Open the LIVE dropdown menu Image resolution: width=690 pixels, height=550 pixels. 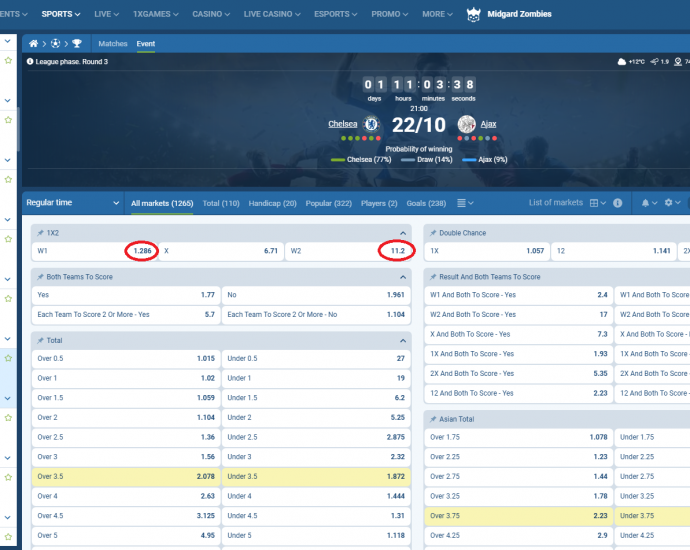pos(106,14)
